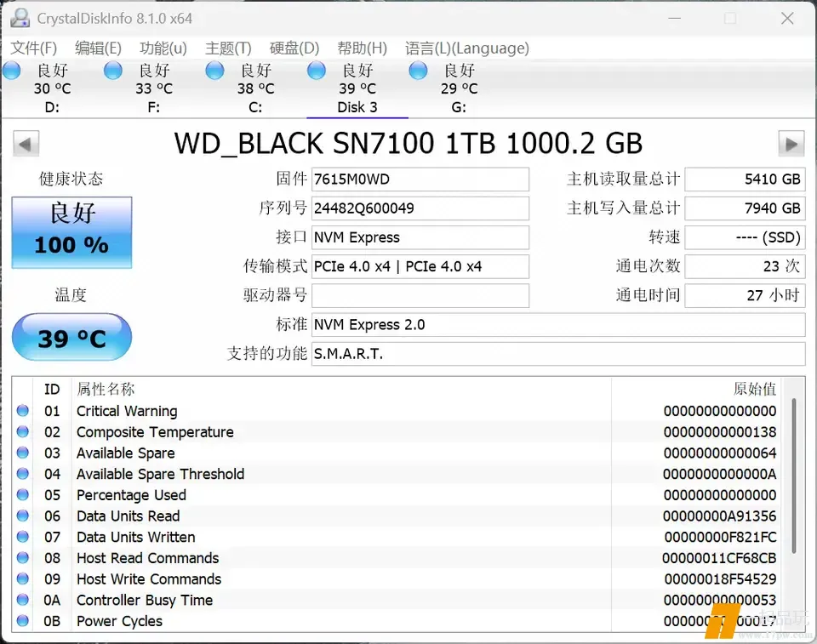Click the serial number field 24482Q600049
The height and width of the screenshot is (644, 817).
click(x=420, y=208)
